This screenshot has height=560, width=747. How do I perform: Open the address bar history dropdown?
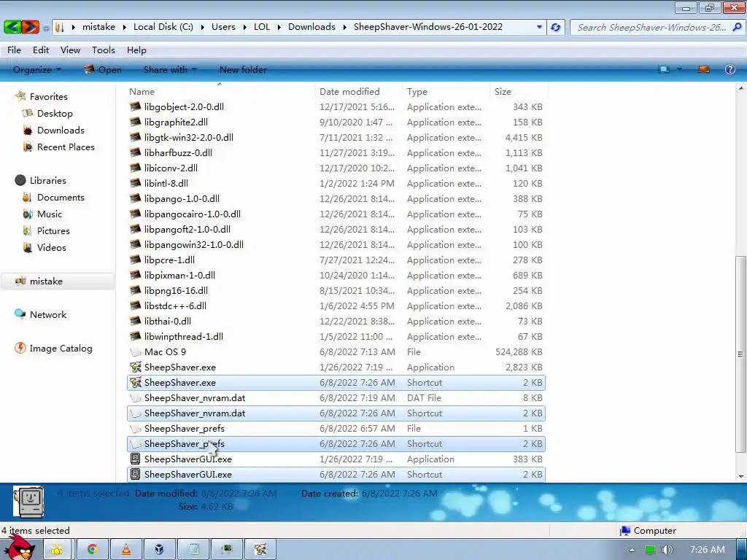pyautogui.click(x=539, y=27)
